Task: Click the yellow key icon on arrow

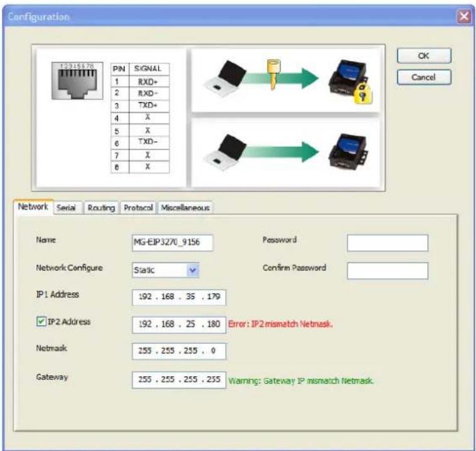Action: [274, 74]
